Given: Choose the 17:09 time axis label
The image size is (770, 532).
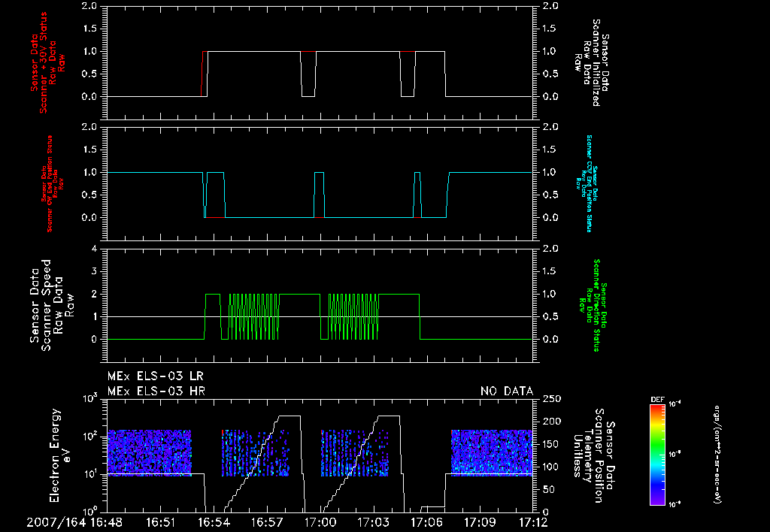Looking at the screenshot, I should pyautogui.click(x=480, y=522).
